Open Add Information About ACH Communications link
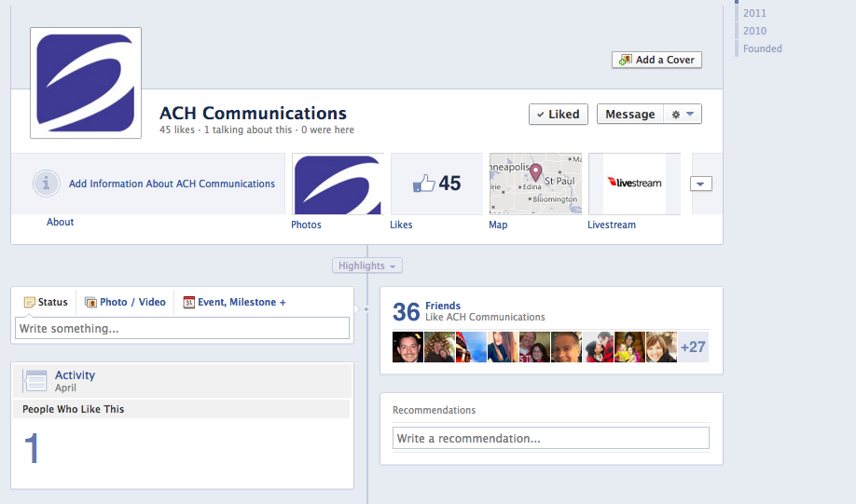 172,184
